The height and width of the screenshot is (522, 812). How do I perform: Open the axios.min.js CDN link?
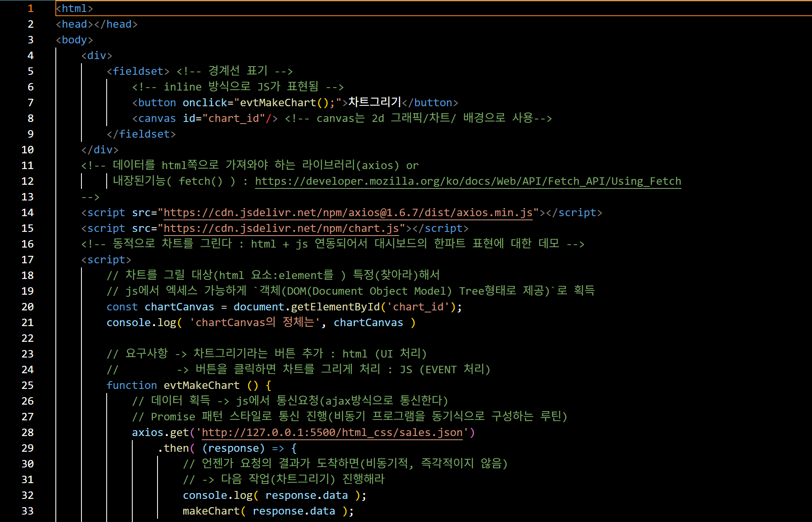tap(348, 213)
